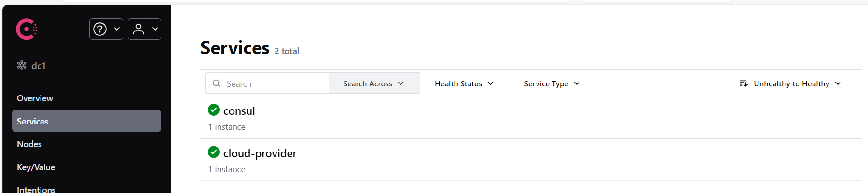Select Services in the sidebar
The width and height of the screenshot is (868, 193).
86,121
